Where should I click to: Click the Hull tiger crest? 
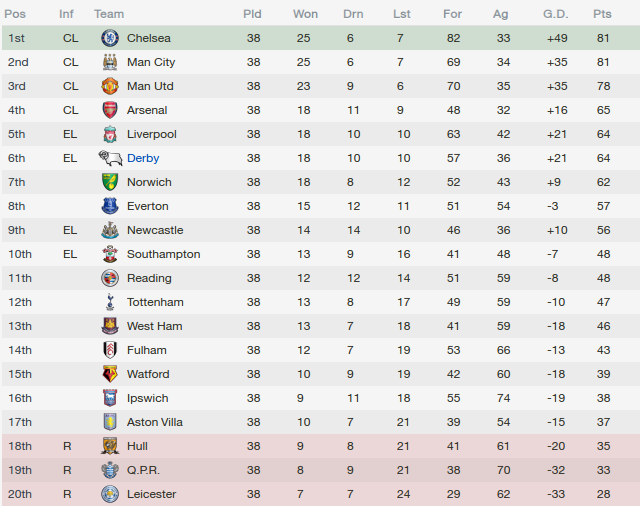tap(110, 446)
